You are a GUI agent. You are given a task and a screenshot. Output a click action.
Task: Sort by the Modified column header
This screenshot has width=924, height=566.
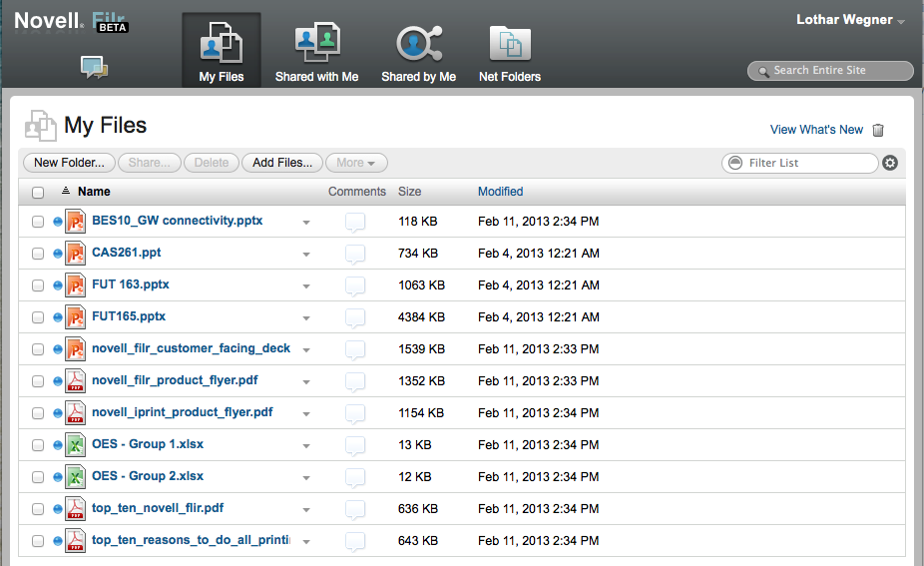point(500,192)
